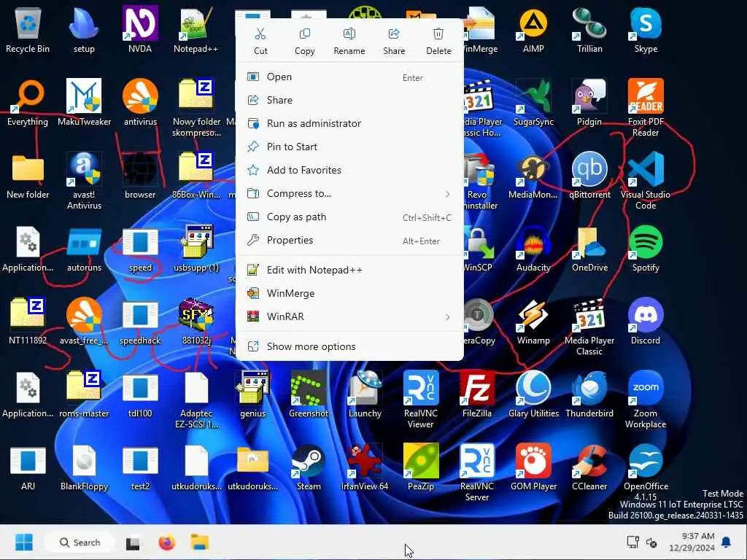The height and width of the screenshot is (560, 747).
Task: Select the FileZilla desktop icon
Action: pos(477,394)
